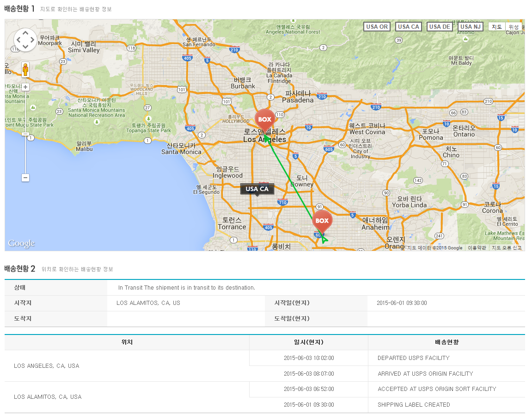Select the In Transit status text
Image resolution: width=532 pixels, height=415 pixels.
(187, 288)
